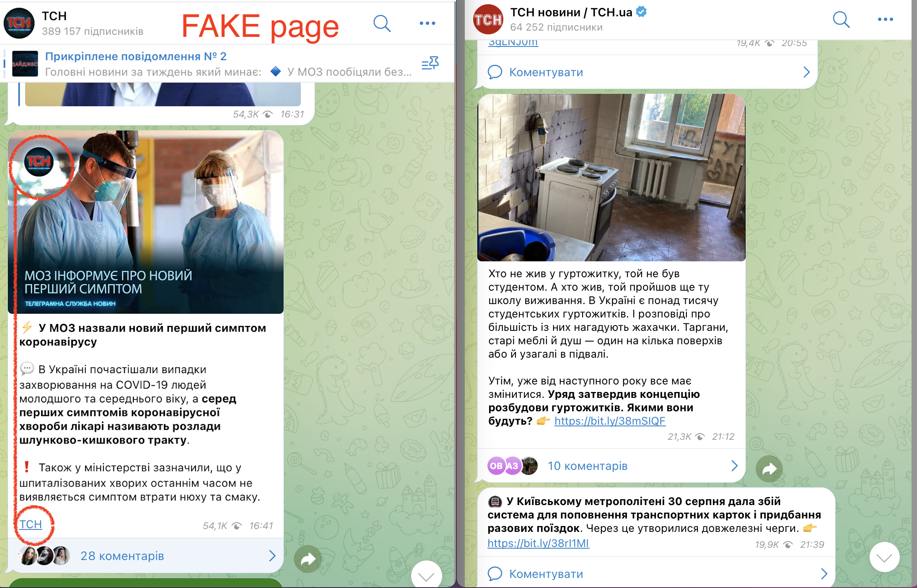Expand the 28 коментарів thread chevron
917x588 pixels.
tap(272, 556)
